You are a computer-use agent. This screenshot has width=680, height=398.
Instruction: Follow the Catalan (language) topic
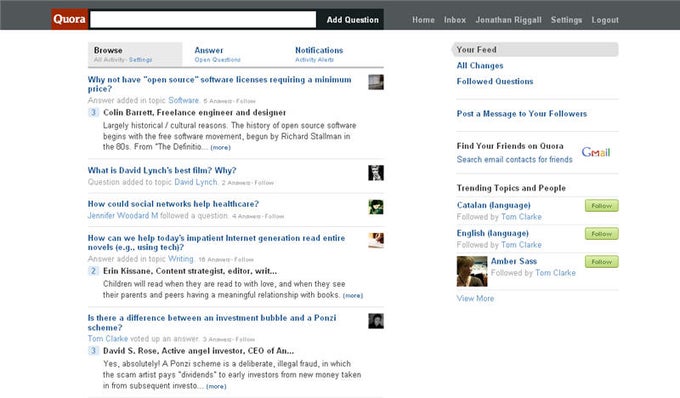(602, 206)
